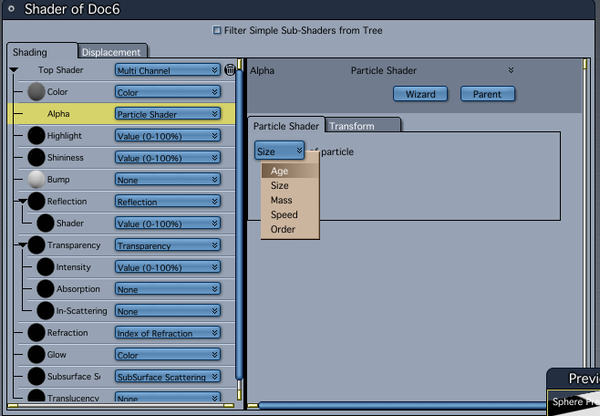Image resolution: width=600 pixels, height=416 pixels.
Task: Select the Alpha row in shader tree
Action: pos(121,114)
